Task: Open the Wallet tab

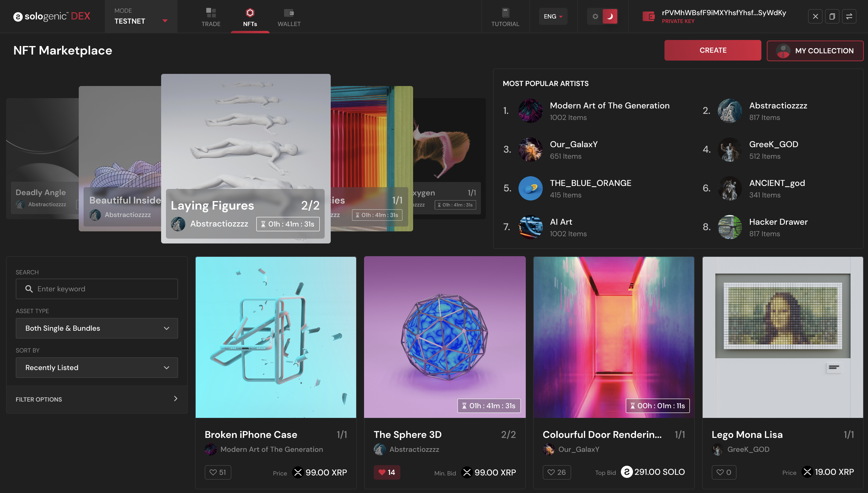Action: (289, 17)
